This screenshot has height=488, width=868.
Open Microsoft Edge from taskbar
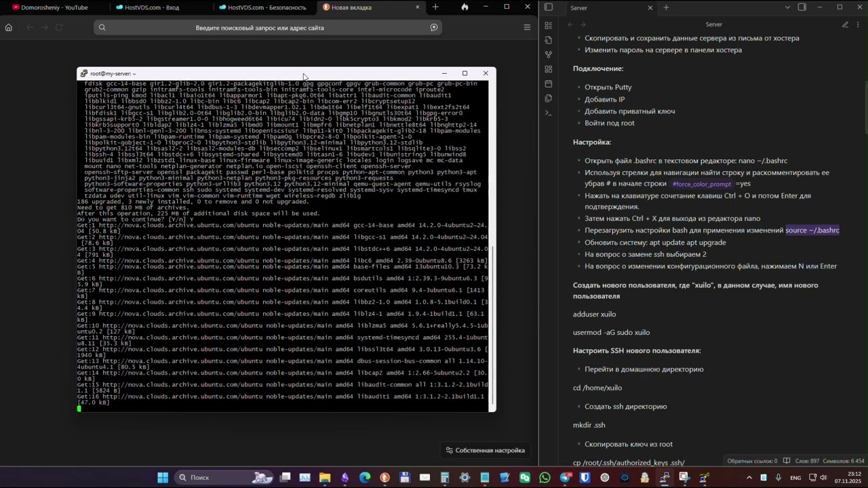coord(365,478)
